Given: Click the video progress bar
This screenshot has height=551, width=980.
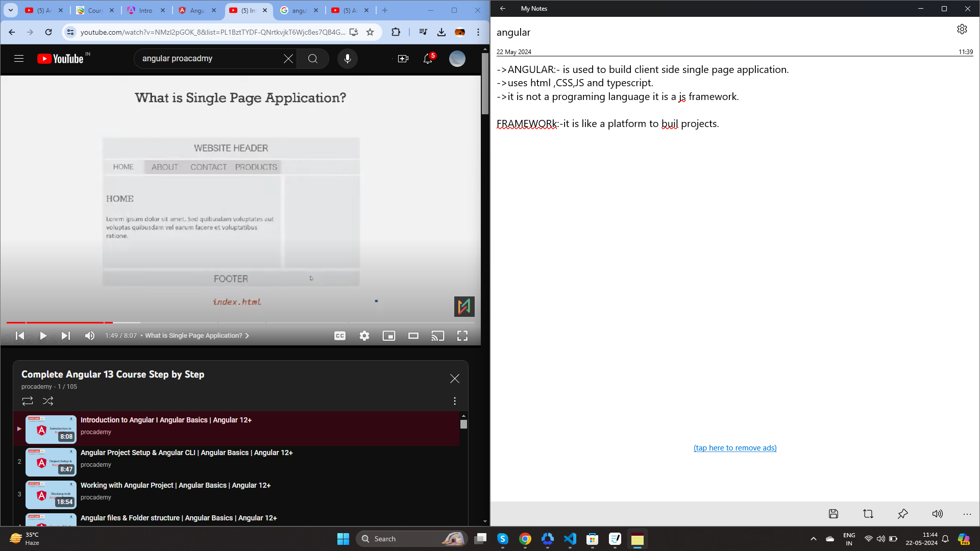Looking at the screenshot, I should coord(240,322).
